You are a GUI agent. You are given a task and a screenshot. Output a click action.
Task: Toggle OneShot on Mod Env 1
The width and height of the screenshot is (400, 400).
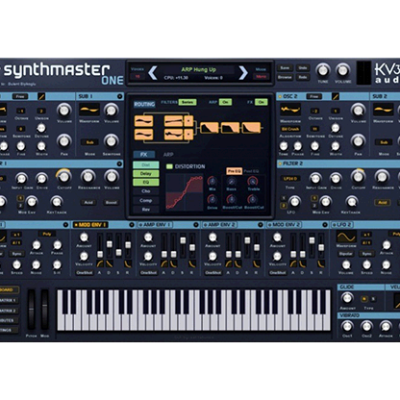click(x=84, y=273)
